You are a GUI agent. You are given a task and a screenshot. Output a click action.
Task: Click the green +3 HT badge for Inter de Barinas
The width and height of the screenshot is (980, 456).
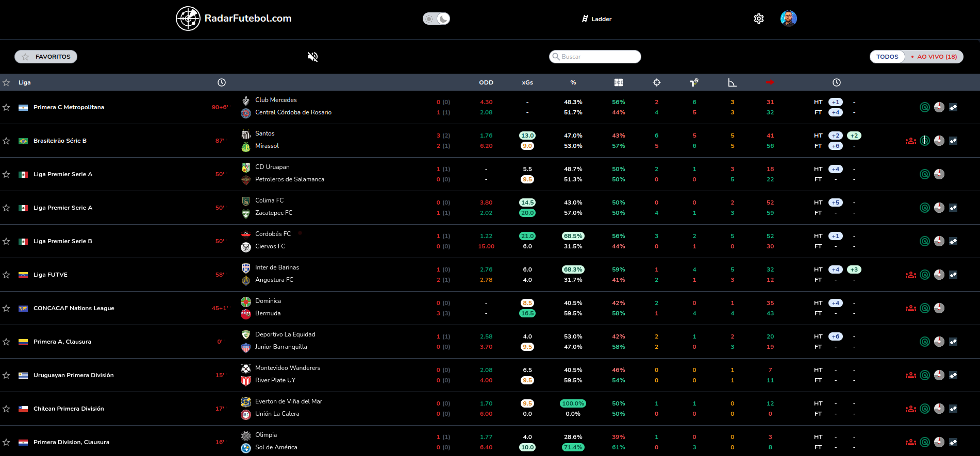pyautogui.click(x=854, y=269)
